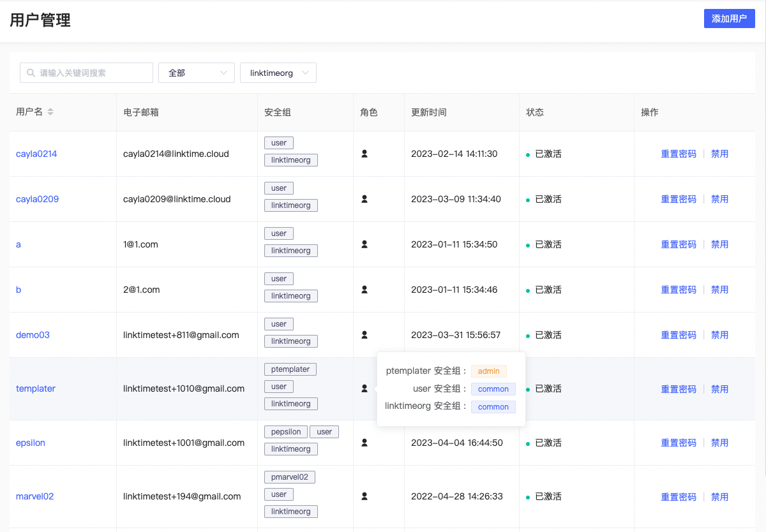Open the linktimeorg group filter dropdown
Viewport: 766px width, 532px height.
tap(278, 73)
